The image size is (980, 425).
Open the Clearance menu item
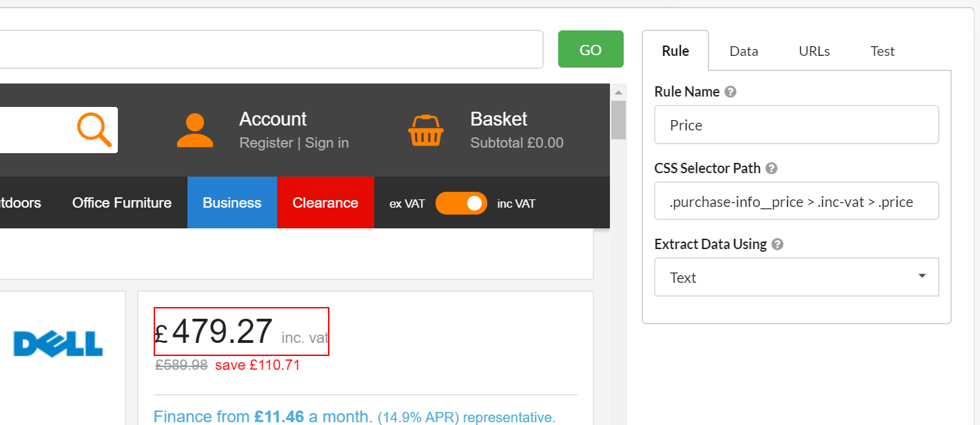(x=325, y=203)
